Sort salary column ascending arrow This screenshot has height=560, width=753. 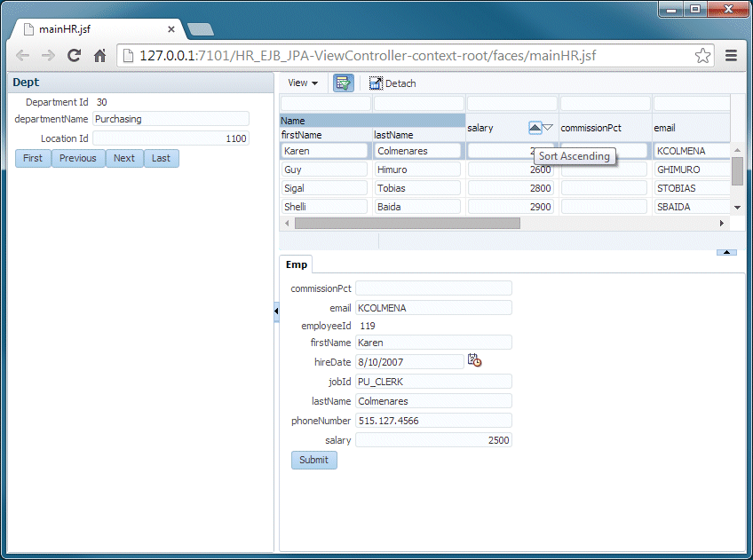point(535,128)
